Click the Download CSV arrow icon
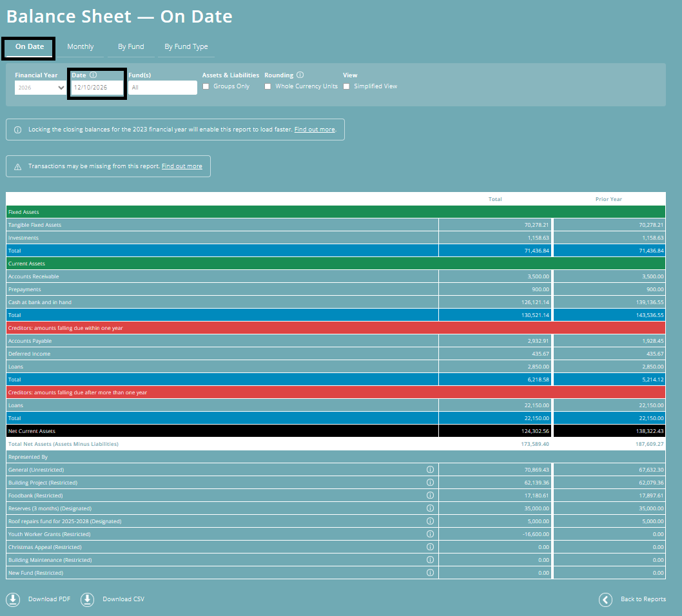682x616 pixels. click(x=88, y=599)
